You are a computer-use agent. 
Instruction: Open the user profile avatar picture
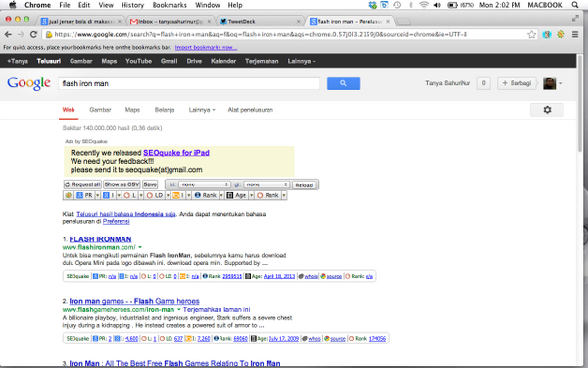pyautogui.click(x=550, y=83)
